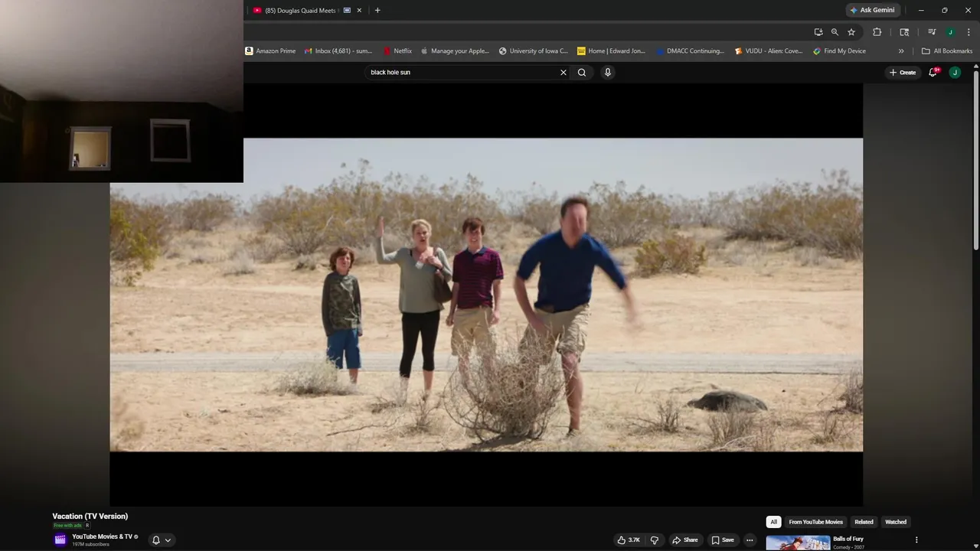Image resolution: width=980 pixels, height=551 pixels.
Task: Open the Chrome zoom magnifier icon
Action: click(835, 32)
